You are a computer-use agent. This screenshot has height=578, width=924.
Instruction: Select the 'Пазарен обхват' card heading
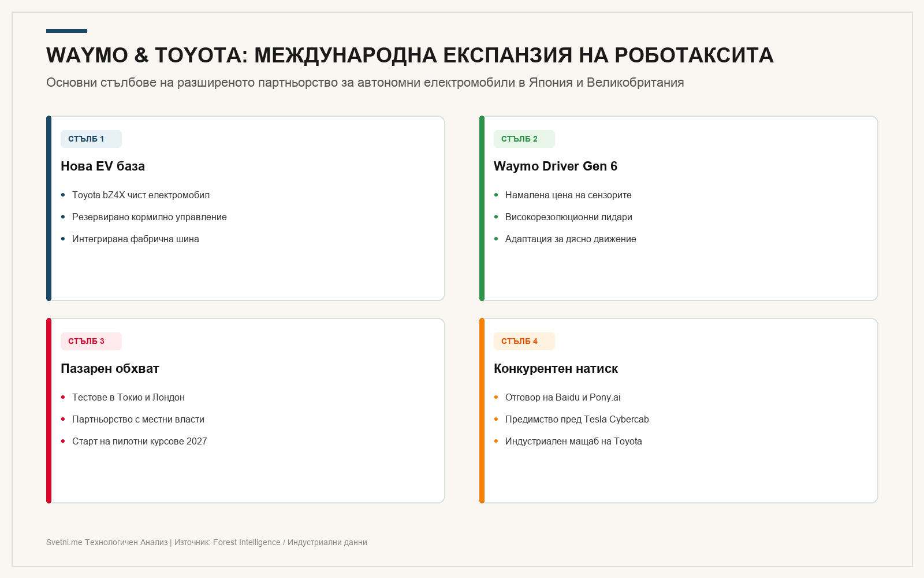[110, 369]
